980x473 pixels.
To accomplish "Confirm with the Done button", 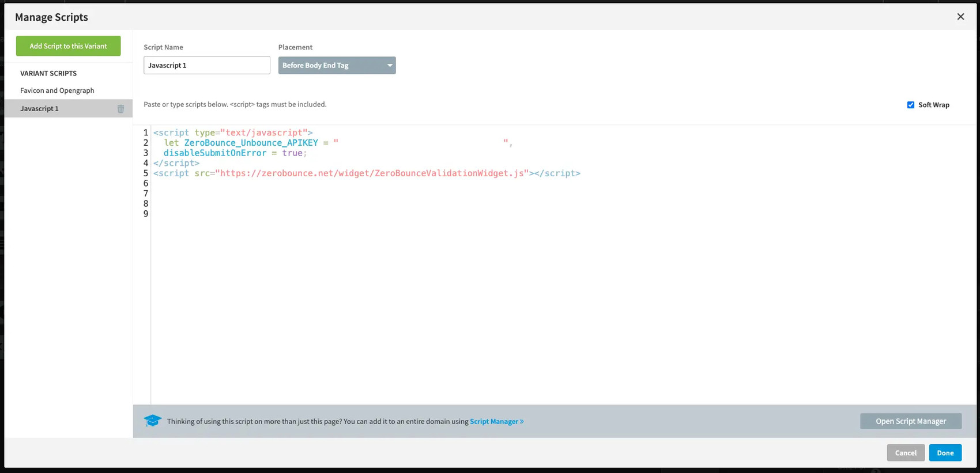I will tap(945, 453).
